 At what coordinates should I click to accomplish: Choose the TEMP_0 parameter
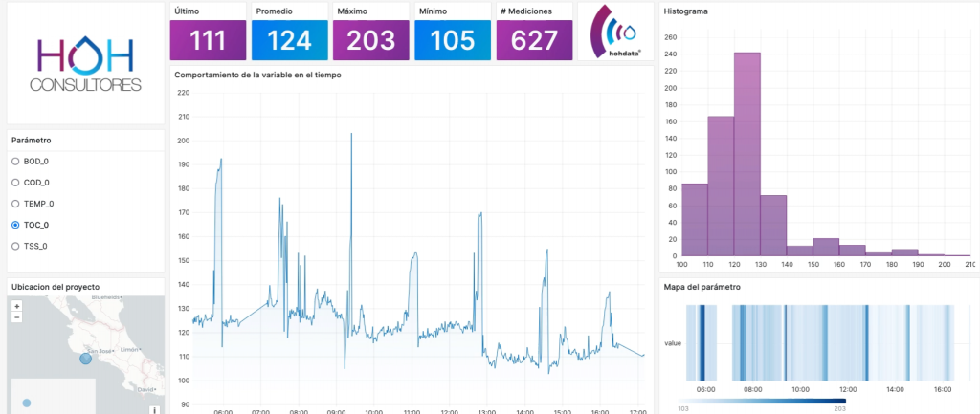[x=15, y=204]
